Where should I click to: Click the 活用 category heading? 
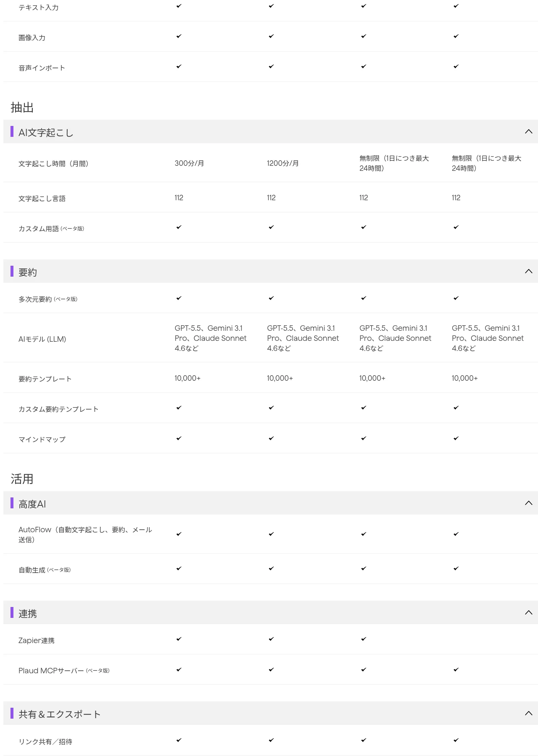point(22,479)
